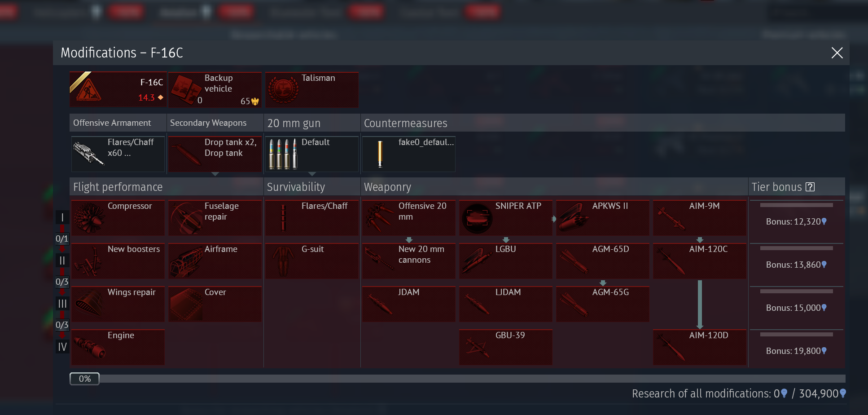This screenshot has width=868, height=415.
Task: Open the Tier bonus help question mark
Action: click(810, 187)
